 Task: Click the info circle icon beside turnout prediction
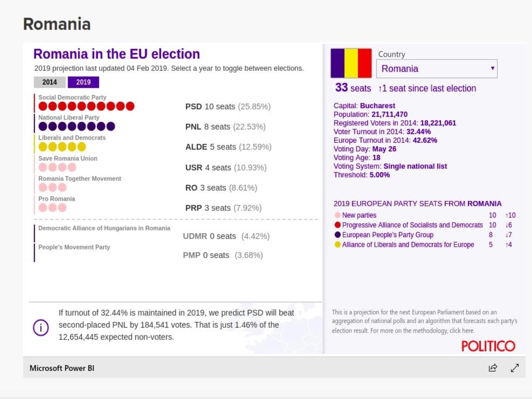(41, 328)
